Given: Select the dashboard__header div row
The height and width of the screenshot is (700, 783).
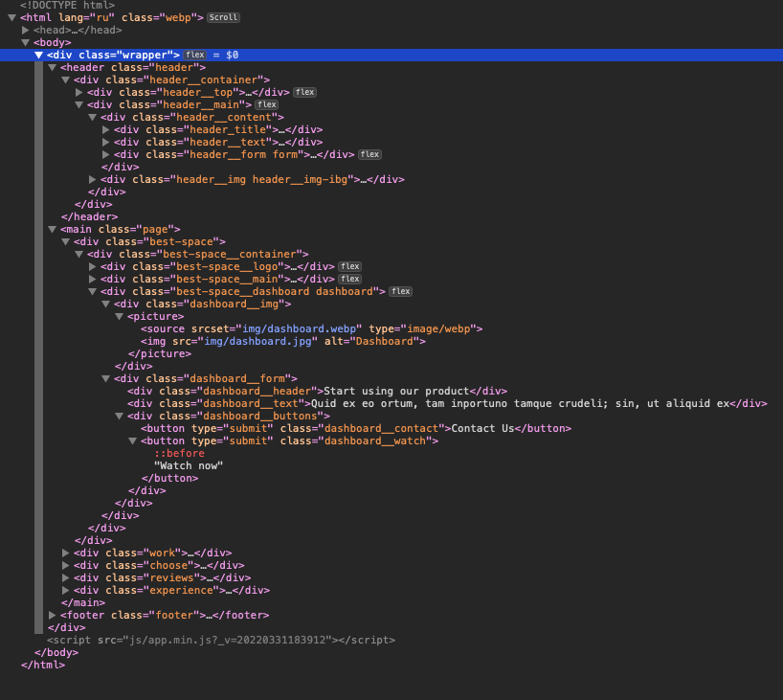Looking at the screenshot, I should (317, 392).
